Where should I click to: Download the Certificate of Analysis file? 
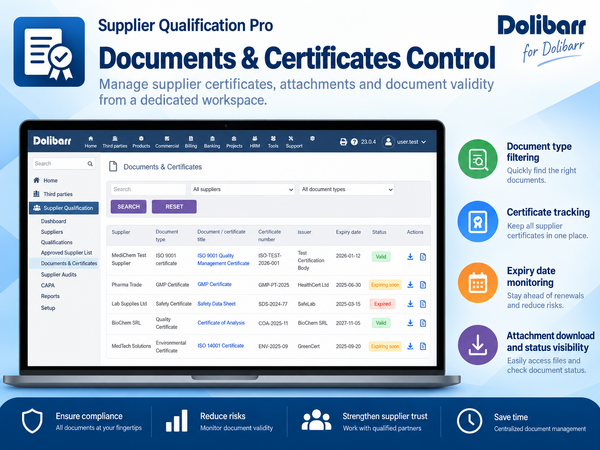click(410, 323)
